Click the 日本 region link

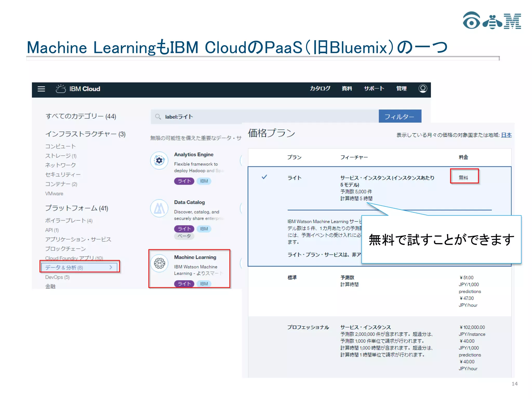[x=506, y=135]
